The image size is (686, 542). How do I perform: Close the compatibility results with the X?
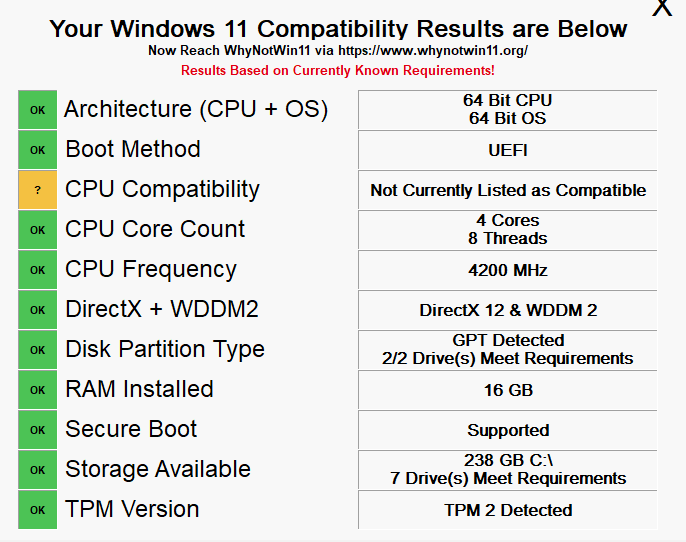coord(662,7)
